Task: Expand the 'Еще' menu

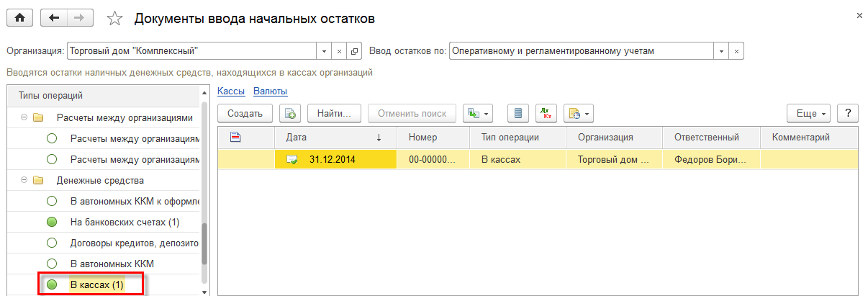Action: pyautogui.click(x=813, y=114)
